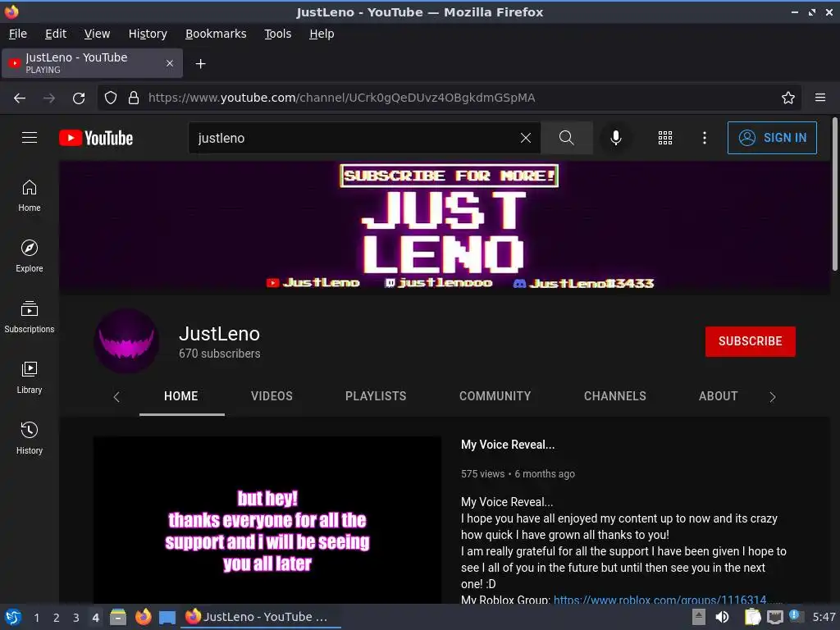Switch to workspace 4 in taskbar
This screenshot has width=840, height=630.
tap(95, 618)
